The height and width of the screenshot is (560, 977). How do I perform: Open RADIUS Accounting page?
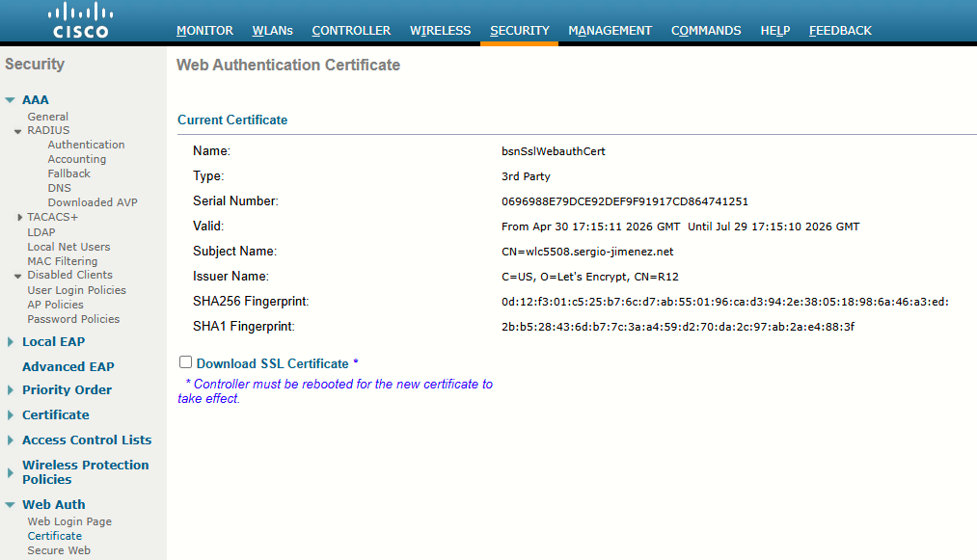click(77, 159)
